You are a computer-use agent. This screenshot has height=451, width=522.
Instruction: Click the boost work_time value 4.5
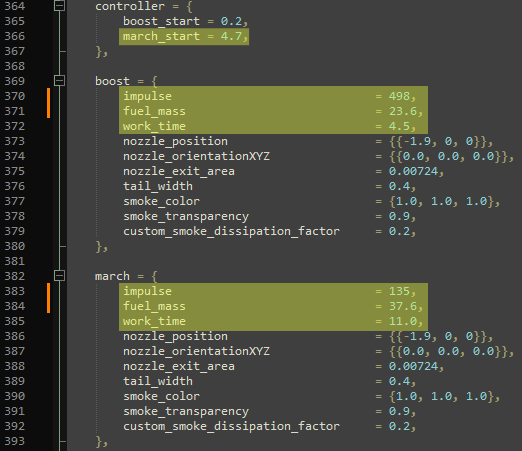tap(399, 126)
